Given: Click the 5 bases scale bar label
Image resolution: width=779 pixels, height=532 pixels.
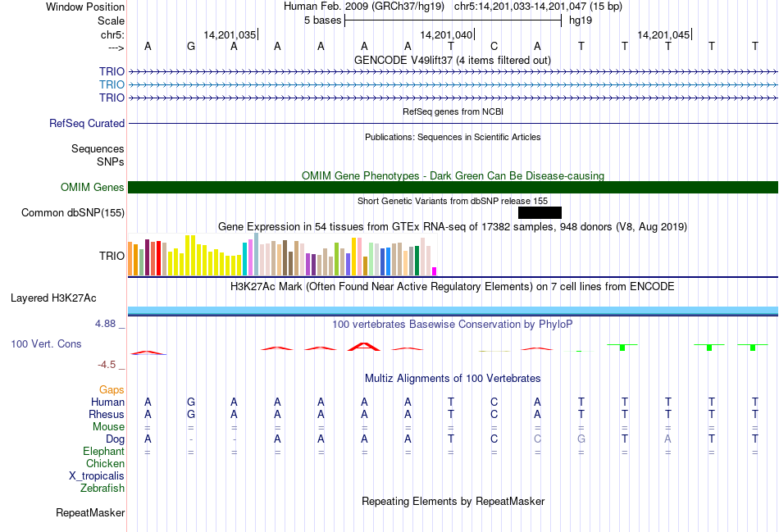Looking at the screenshot, I should pyautogui.click(x=323, y=20).
